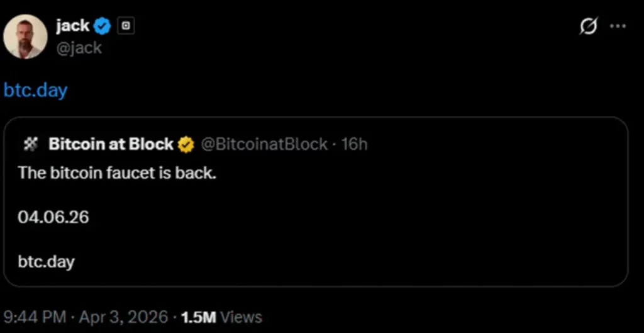Open the blue btc.day link
Viewport: 644px width, 333px height.
coord(35,90)
